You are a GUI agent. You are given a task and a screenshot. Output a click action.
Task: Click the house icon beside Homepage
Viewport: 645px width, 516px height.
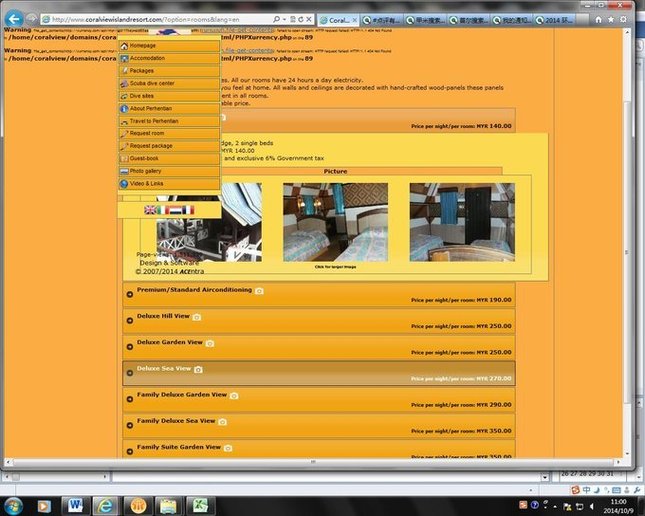pyautogui.click(x=124, y=46)
